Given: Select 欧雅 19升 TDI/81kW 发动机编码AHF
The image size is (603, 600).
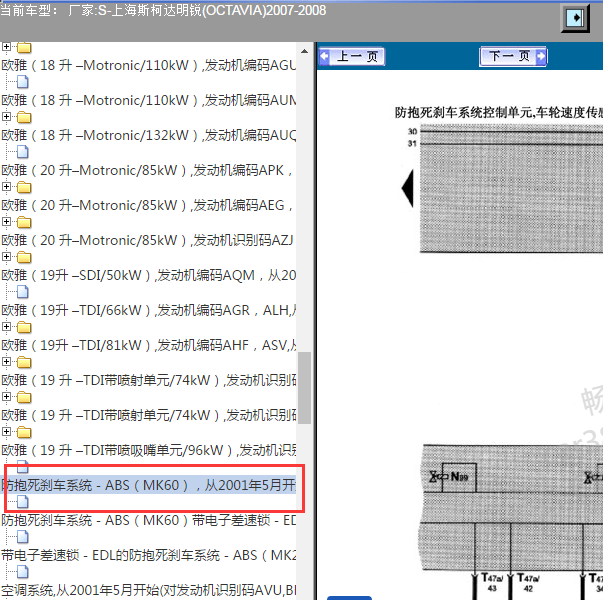Looking at the screenshot, I should point(148,345).
